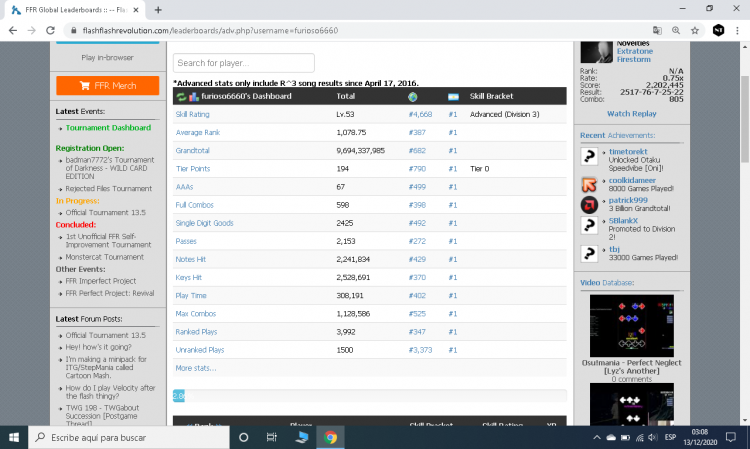Open the Grandtotal stat link
The image size is (750, 449).
(x=192, y=151)
